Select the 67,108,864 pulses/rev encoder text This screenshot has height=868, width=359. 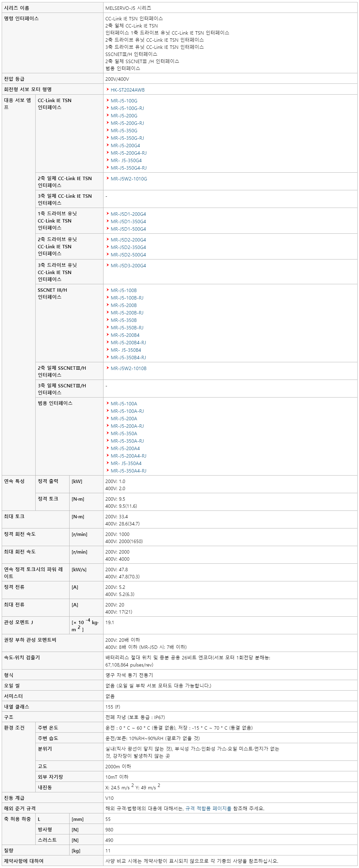point(129,665)
